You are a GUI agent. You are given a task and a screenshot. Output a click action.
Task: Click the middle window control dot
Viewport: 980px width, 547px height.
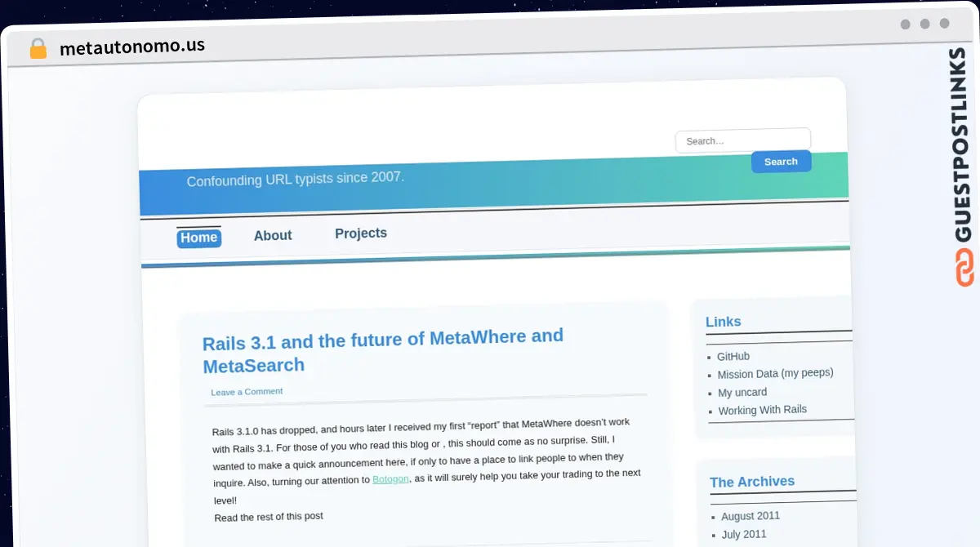point(924,24)
